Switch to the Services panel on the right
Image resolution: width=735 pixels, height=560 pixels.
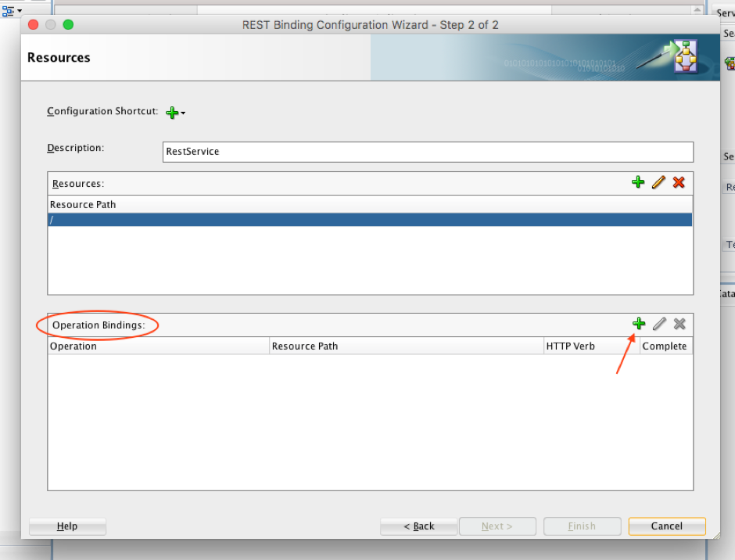click(x=725, y=13)
